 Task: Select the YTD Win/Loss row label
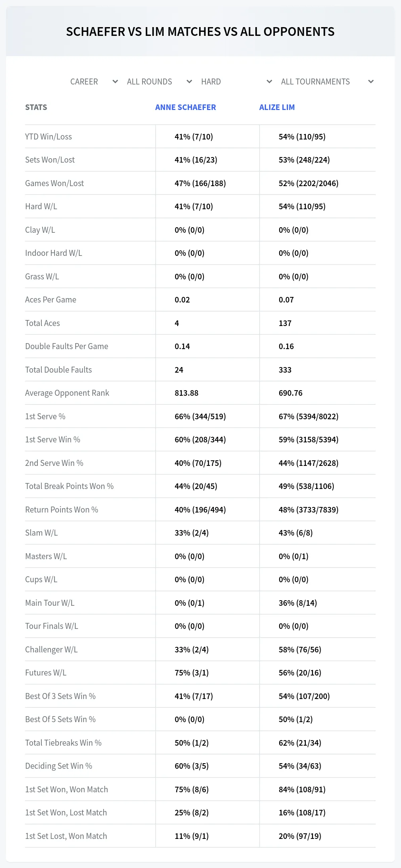pos(49,137)
